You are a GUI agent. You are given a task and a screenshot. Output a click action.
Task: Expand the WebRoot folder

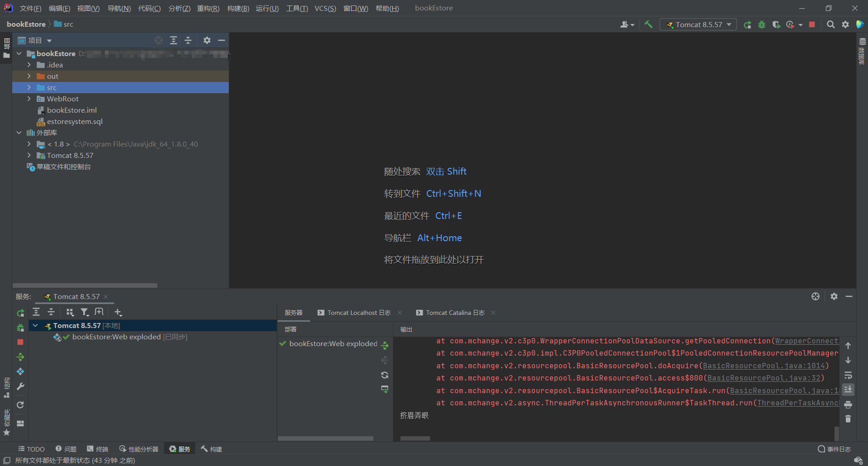pyautogui.click(x=29, y=99)
